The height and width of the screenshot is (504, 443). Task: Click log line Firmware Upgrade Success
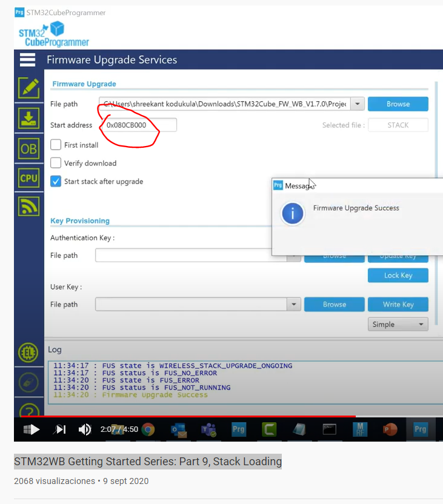click(x=130, y=395)
